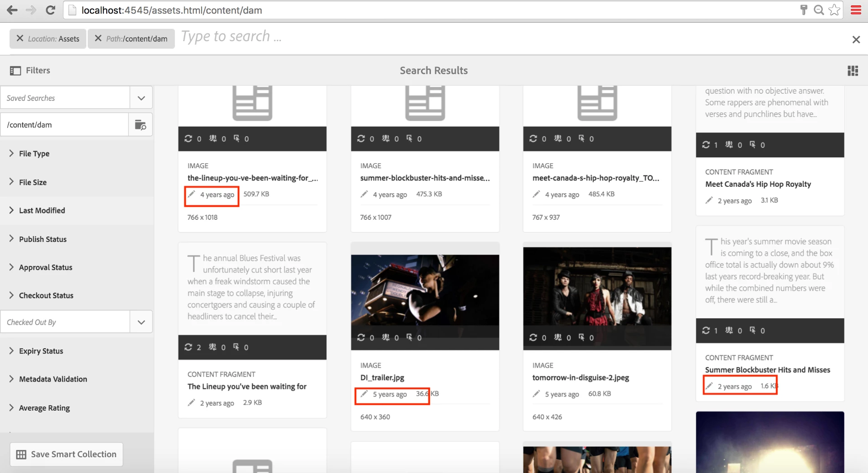The width and height of the screenshot is (868, 473).
Task: Select the Search Results heading
Action: click(434, 71)
